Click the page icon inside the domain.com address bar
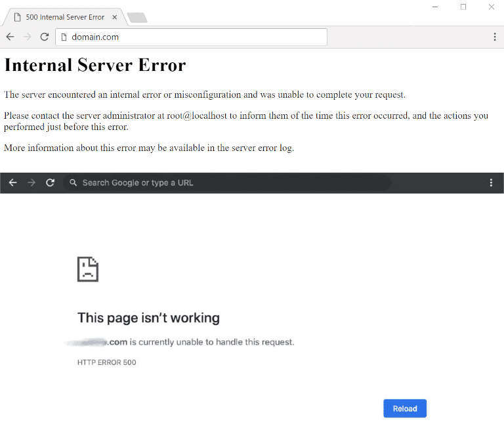The width and height of the screenshot is (504, 426). (64, 37)
